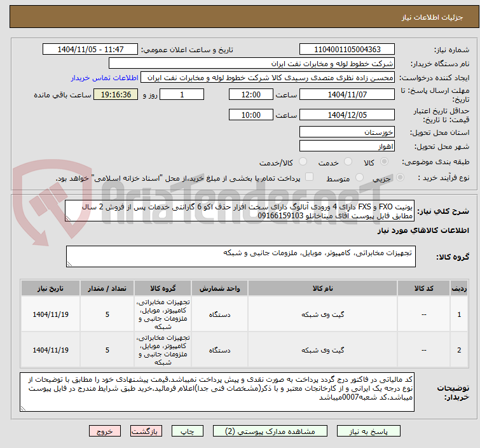
Task: Tick the اسناد خزانه اسلامی payment checkbox
Action: click(310, 177)
